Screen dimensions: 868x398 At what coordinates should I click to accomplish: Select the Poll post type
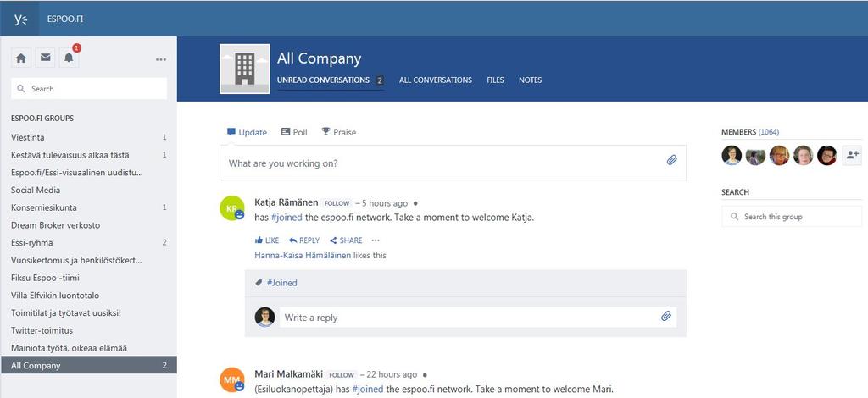[x=294, y=132]
